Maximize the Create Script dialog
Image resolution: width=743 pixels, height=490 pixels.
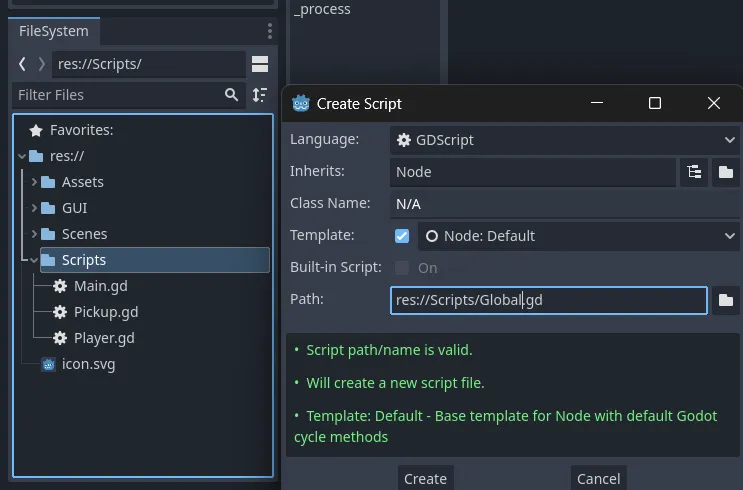click(x=654, y=103)
